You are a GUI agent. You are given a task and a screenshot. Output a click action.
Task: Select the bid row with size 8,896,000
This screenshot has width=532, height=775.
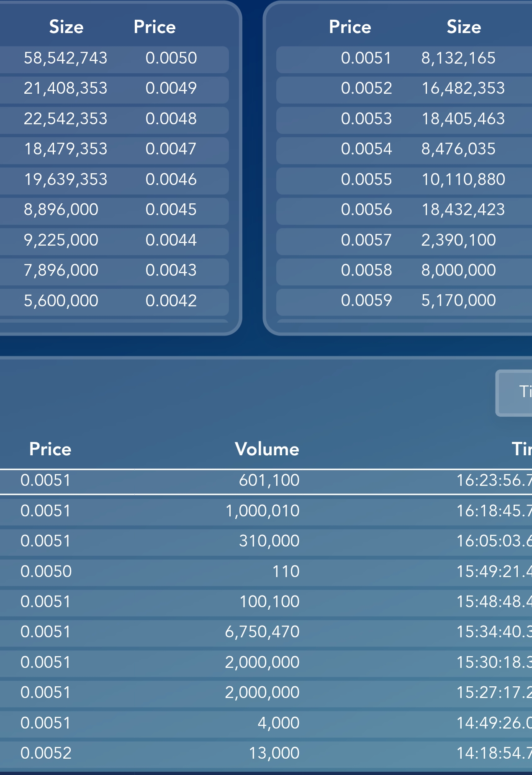(x=113, y=210)
